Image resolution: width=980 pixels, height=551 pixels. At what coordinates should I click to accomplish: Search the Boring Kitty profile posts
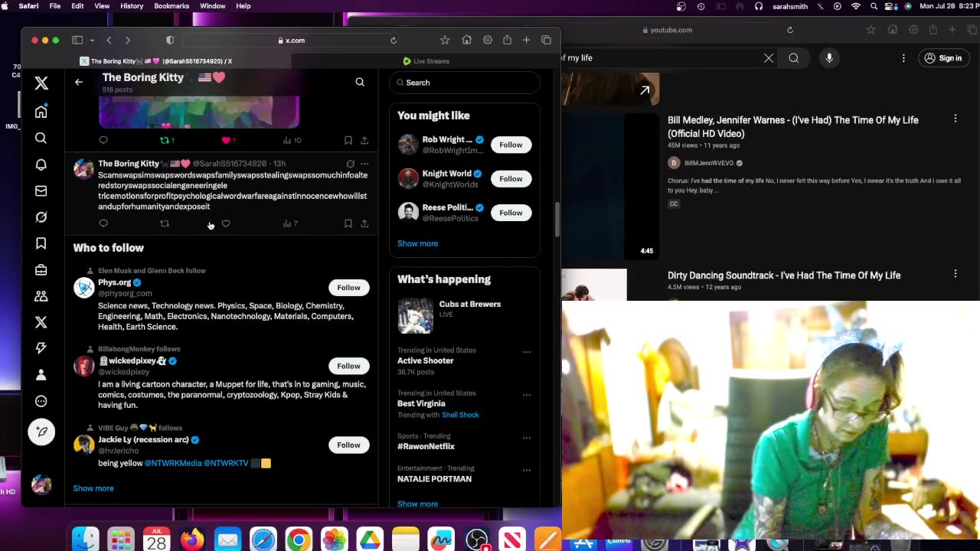click(x=360, y=82)
